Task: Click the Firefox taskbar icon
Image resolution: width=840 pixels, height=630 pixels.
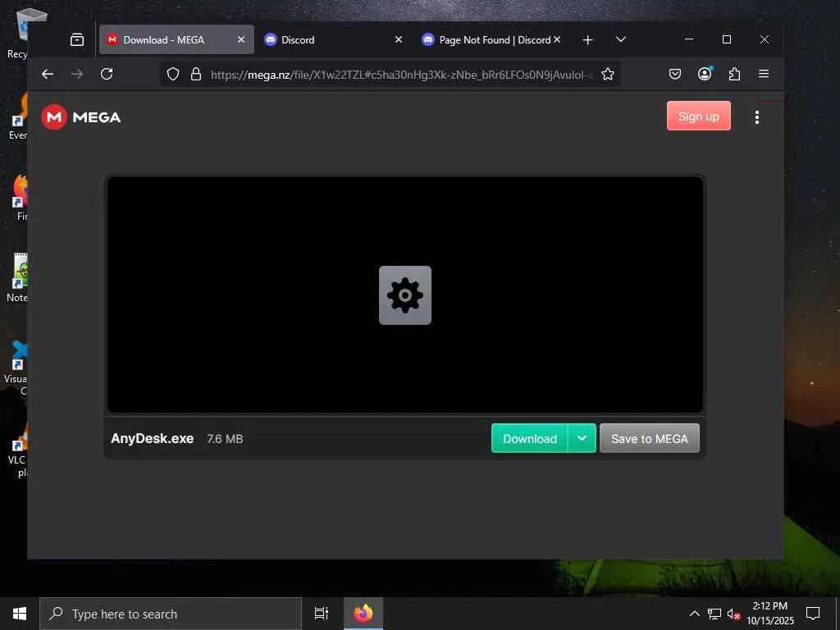Action: tap(363, 614)
